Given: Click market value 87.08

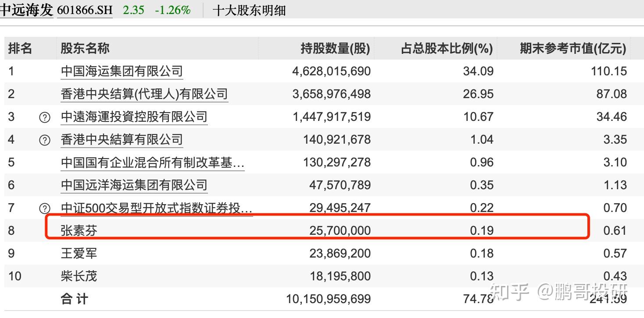Looking at the screenshot, I should point(612,94).
